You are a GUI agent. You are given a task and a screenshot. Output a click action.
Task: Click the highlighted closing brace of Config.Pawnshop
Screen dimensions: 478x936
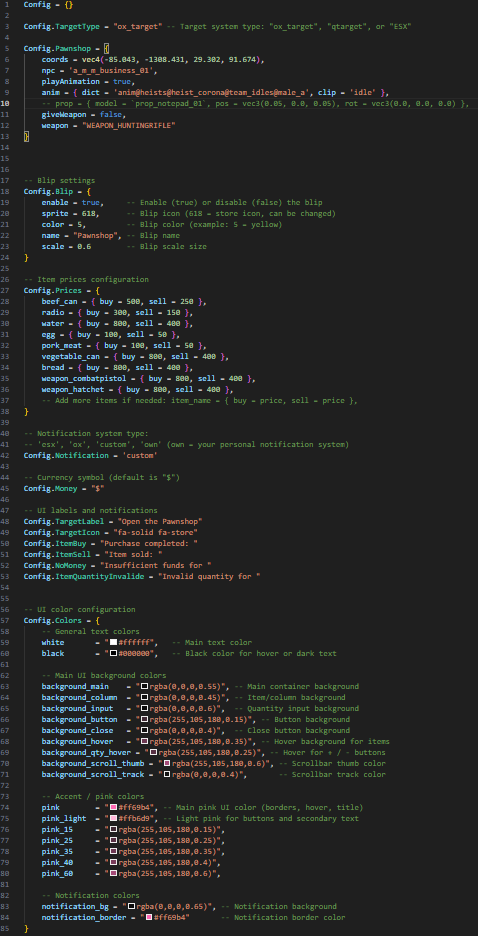[26, 136]
